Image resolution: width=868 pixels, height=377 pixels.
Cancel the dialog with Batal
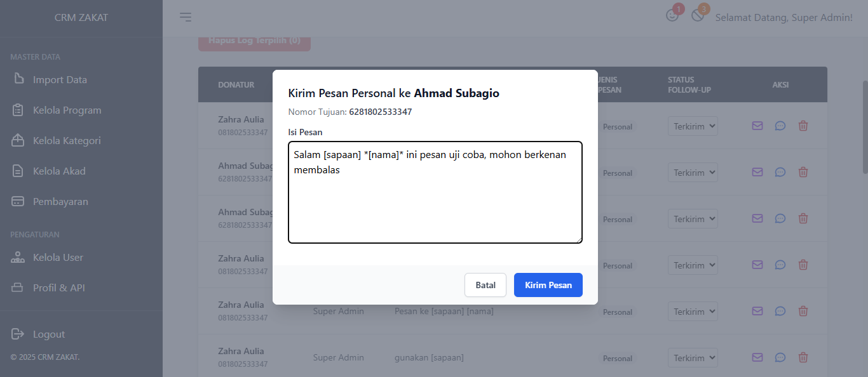coord(485,285)
